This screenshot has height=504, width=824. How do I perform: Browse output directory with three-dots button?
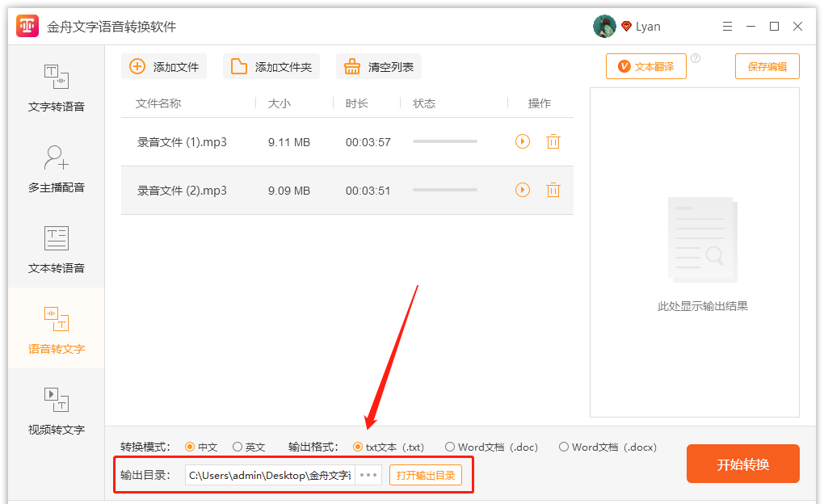(x=368, y=475)
